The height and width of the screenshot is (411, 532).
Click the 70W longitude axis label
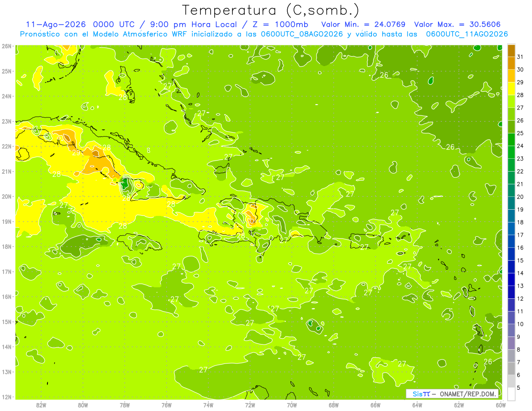click(x=292, y=405)
